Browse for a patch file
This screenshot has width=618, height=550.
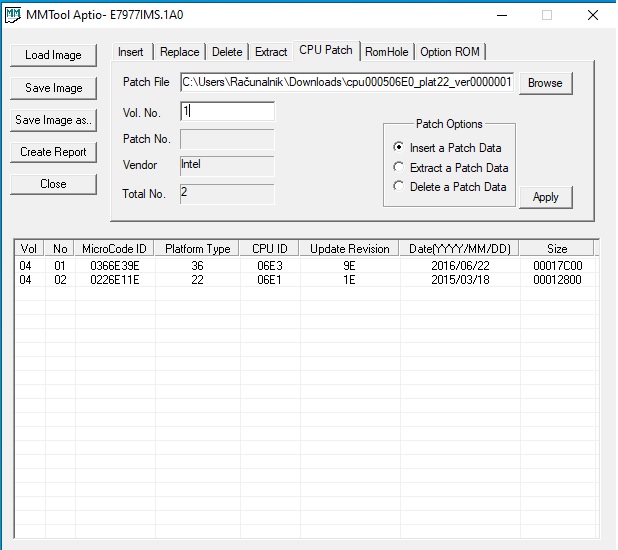point(545,83)
